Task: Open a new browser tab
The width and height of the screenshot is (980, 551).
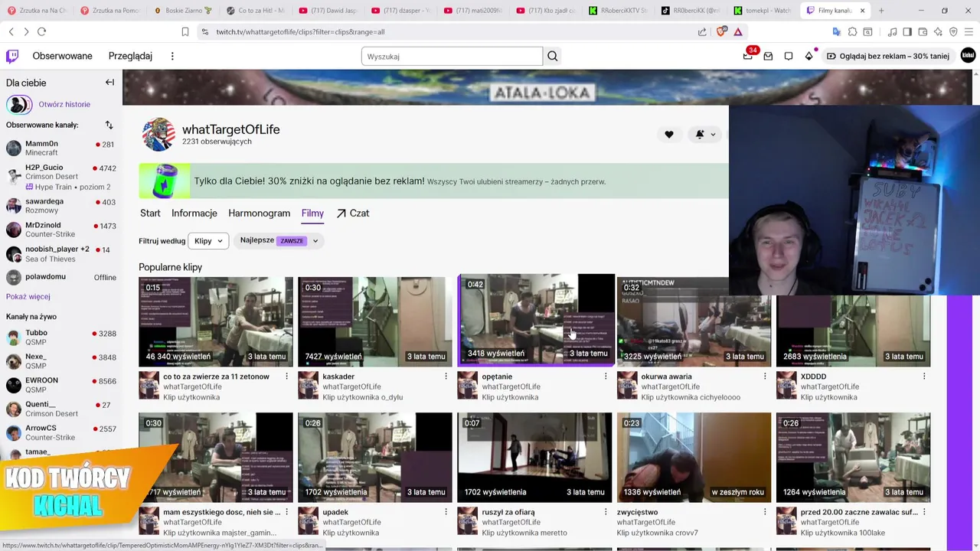Action: (x=881, y=11)
